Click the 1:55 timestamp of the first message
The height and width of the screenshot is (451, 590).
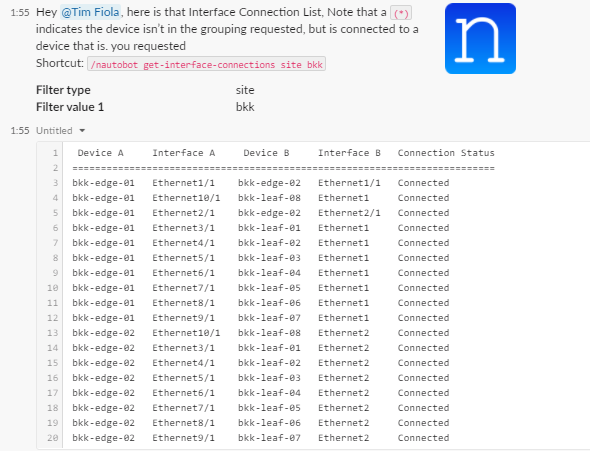tap(20, 12)
